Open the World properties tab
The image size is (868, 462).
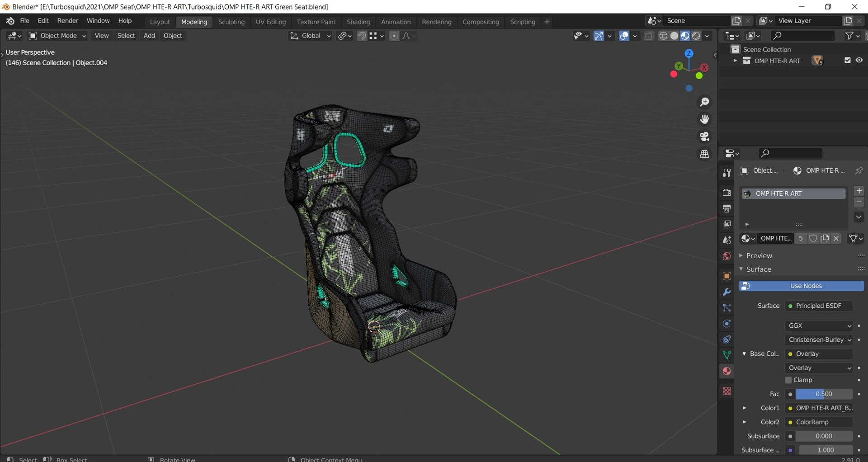point(726,256)
